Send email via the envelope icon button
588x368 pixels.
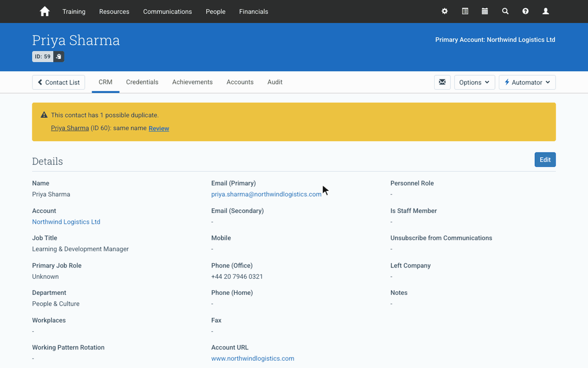pos(442,82)
